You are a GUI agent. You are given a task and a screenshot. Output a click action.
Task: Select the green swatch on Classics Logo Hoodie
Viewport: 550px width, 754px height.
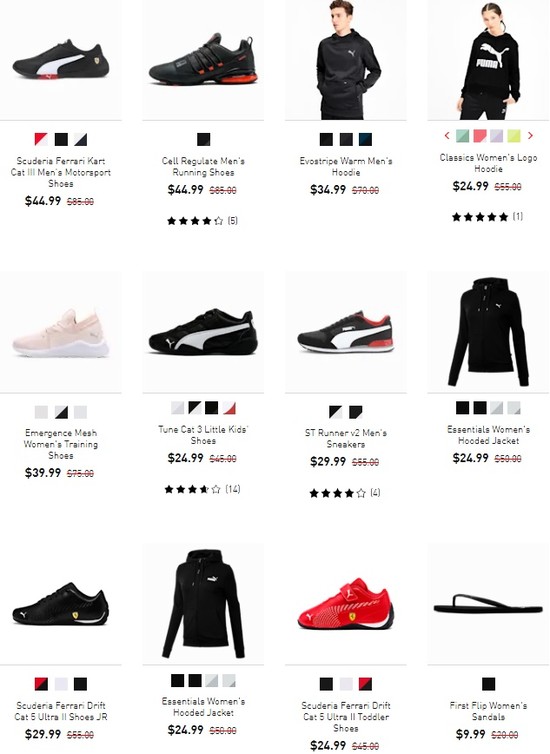coord(462,136)
